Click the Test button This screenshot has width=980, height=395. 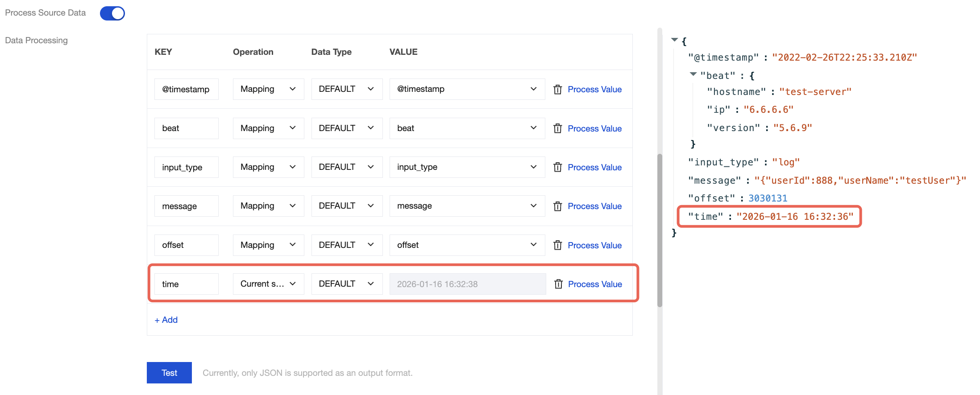pos(169,373)
